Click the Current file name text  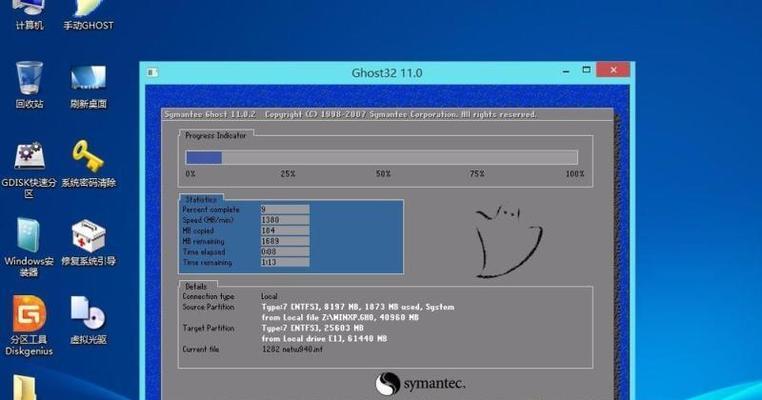(293, 349)
